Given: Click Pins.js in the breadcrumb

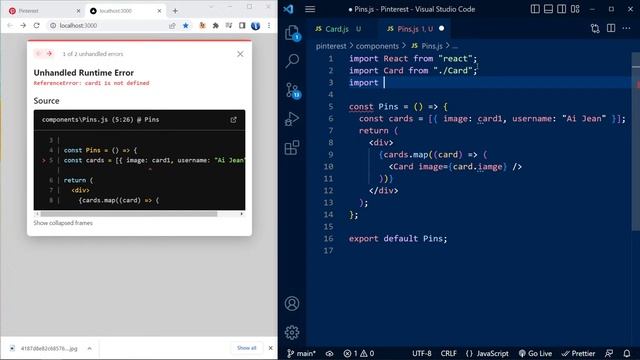Looking at the screenshot, I should tap(432, 46).
